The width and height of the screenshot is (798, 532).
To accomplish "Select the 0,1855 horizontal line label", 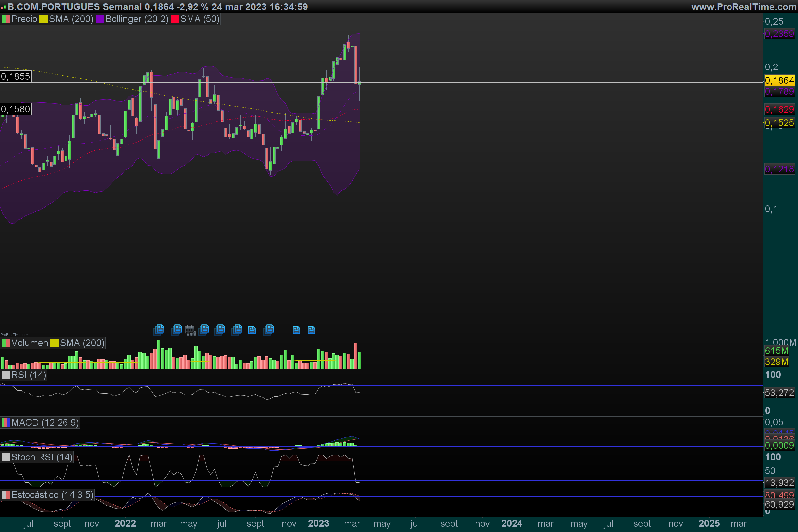I will tap(16, 77).
